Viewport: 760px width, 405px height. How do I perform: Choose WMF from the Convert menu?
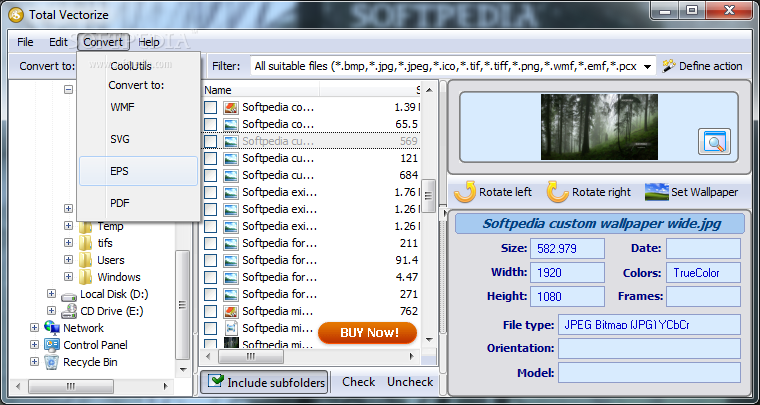click(139, 108)
